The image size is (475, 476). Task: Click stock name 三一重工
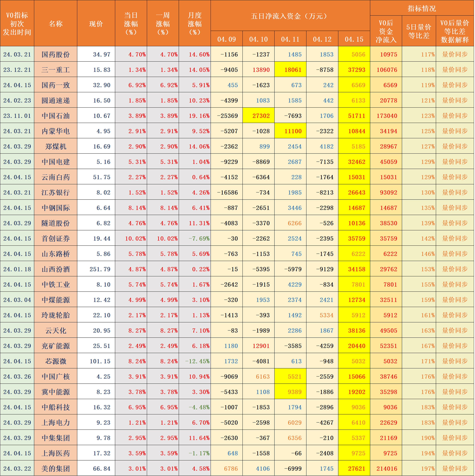click(x=56, y=69)
